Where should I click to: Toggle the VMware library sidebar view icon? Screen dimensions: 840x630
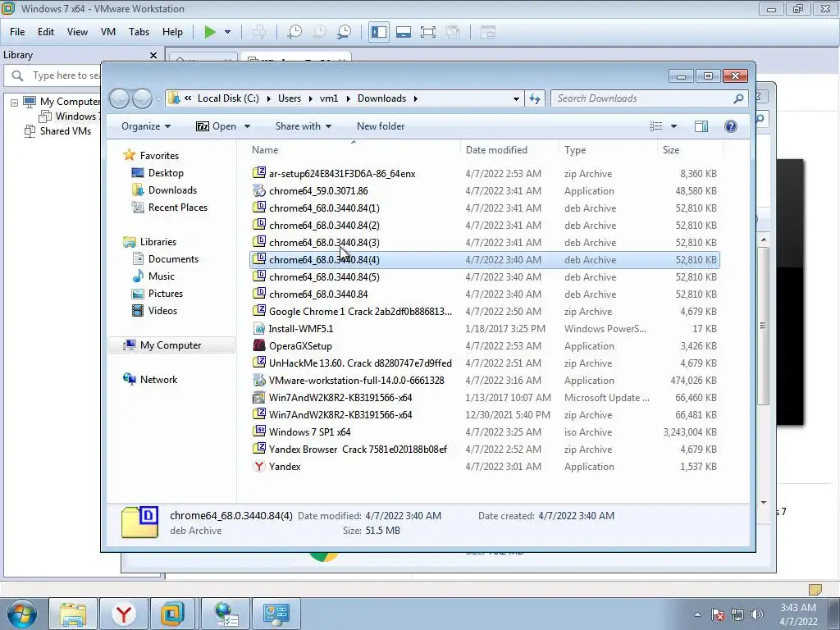[379, 32]
